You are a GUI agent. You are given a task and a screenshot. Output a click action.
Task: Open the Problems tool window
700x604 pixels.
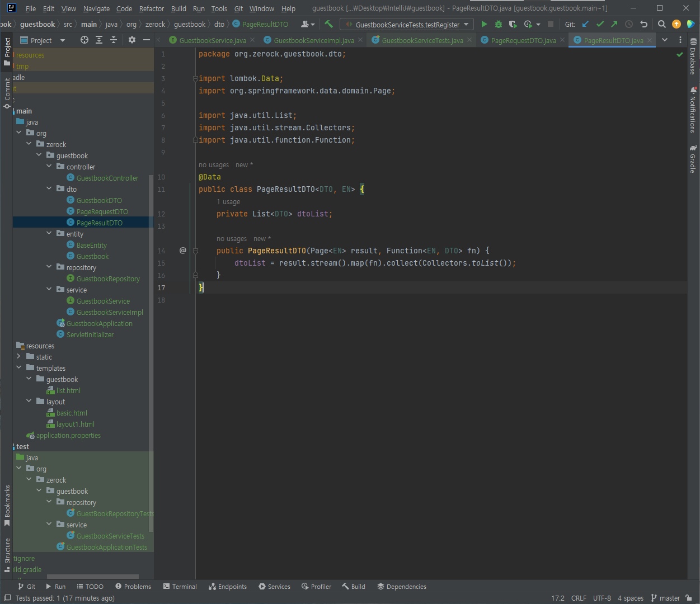(133, 587)
